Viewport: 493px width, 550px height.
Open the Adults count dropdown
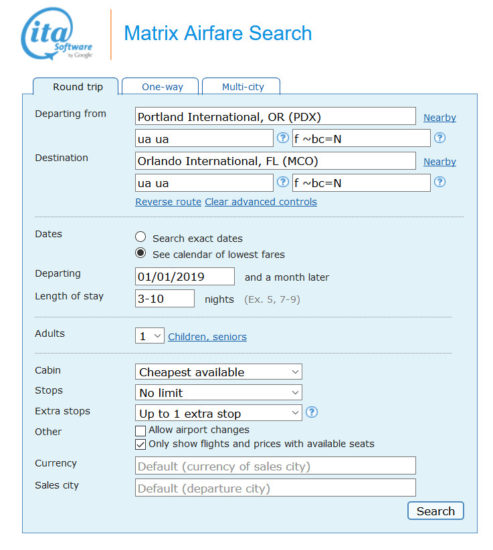point(149,336)
